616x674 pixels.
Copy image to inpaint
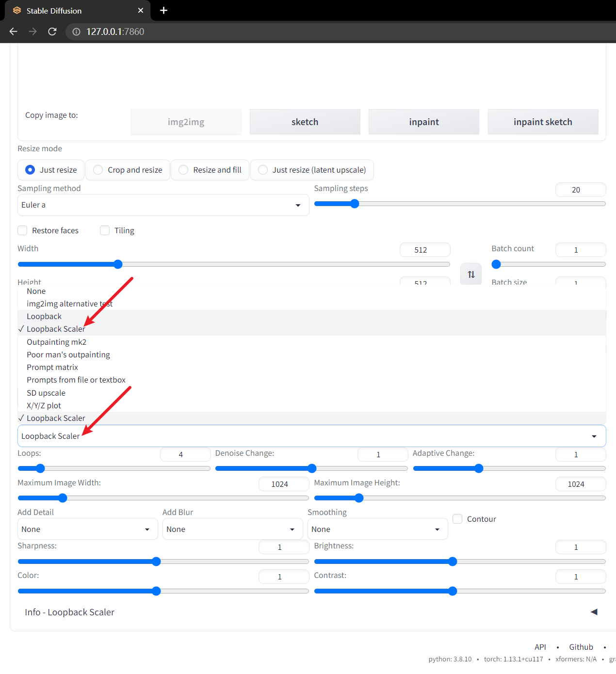tap(424, 122)
